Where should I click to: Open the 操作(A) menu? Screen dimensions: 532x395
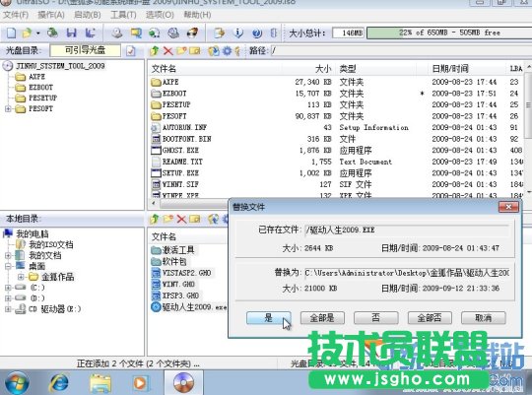[x=51, y=15]
